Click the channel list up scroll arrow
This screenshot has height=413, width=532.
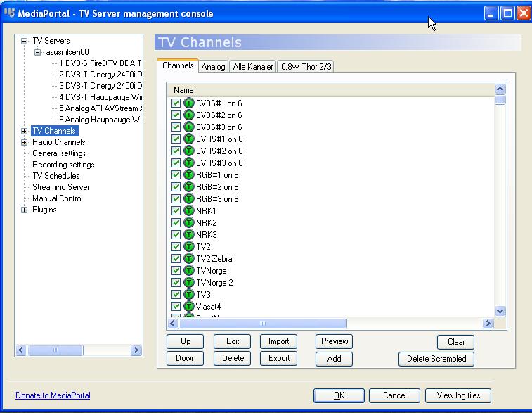[500, 89]
